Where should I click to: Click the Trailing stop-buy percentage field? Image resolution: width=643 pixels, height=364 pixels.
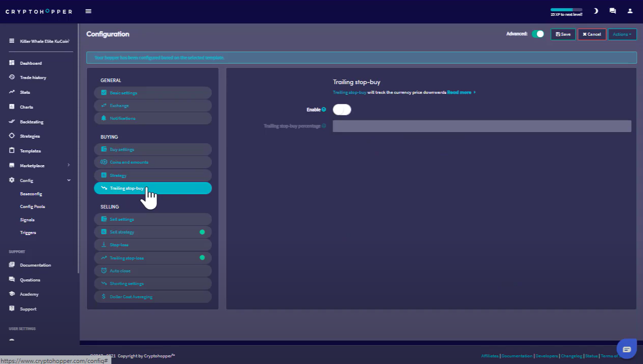(x=481, y=126)
